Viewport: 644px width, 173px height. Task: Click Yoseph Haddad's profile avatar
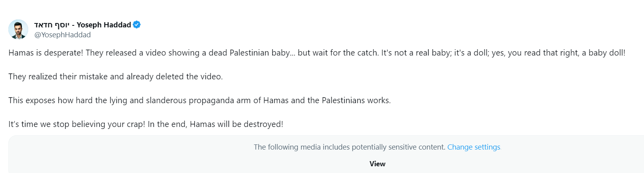tap(18, 29)
